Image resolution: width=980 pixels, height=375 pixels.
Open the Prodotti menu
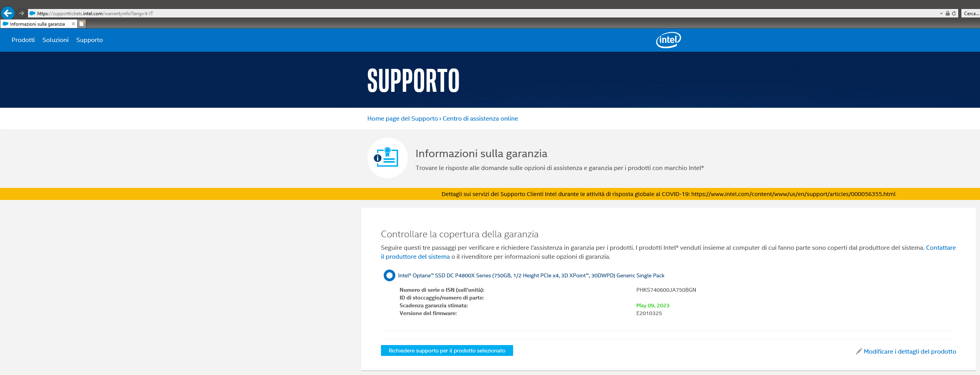click(x=23, y=40)
